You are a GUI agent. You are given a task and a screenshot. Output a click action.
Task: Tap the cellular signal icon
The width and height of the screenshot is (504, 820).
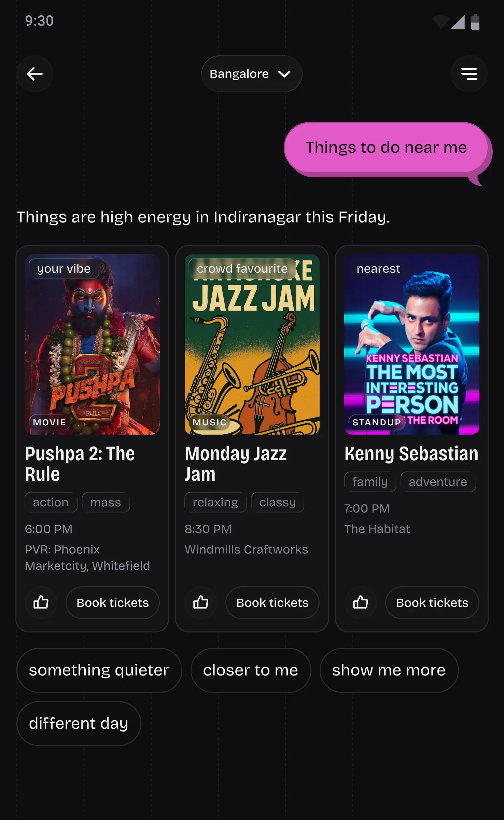(x=458, y=22)
